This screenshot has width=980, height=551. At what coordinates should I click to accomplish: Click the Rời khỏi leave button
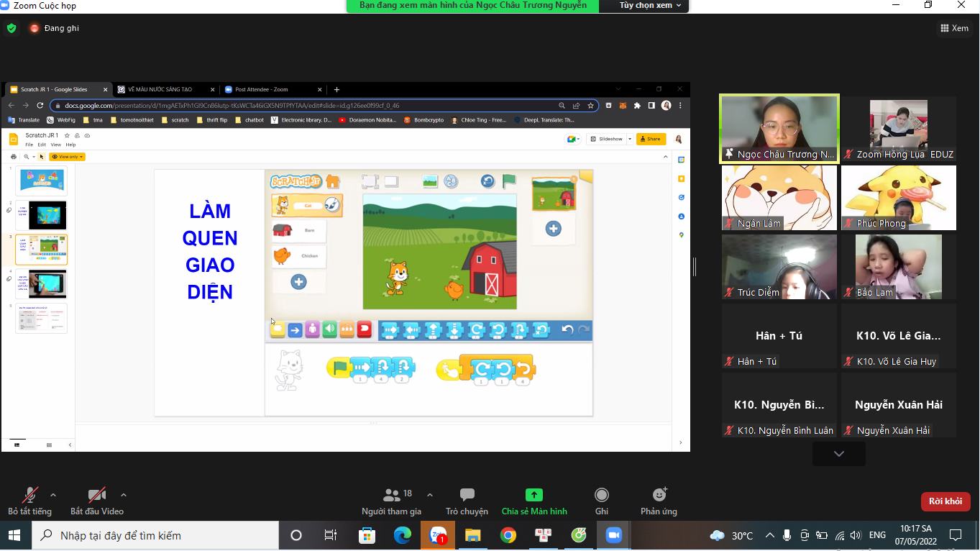click(x=945, y=501)
